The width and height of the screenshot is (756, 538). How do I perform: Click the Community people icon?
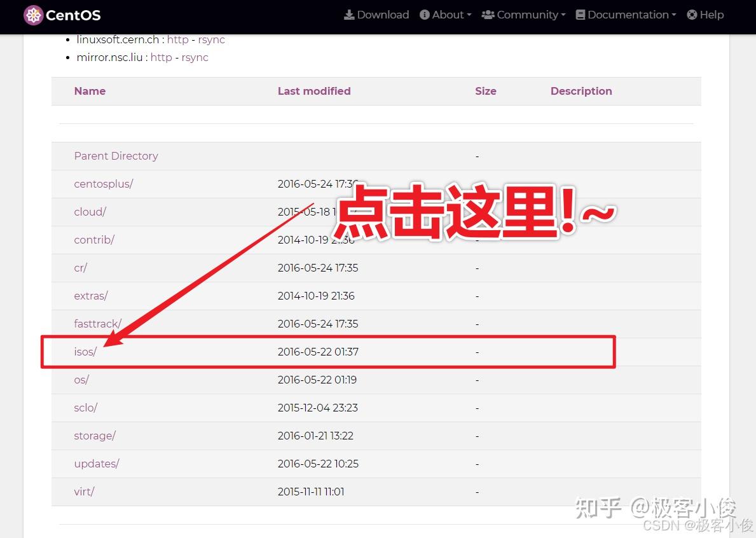(489, 14)
